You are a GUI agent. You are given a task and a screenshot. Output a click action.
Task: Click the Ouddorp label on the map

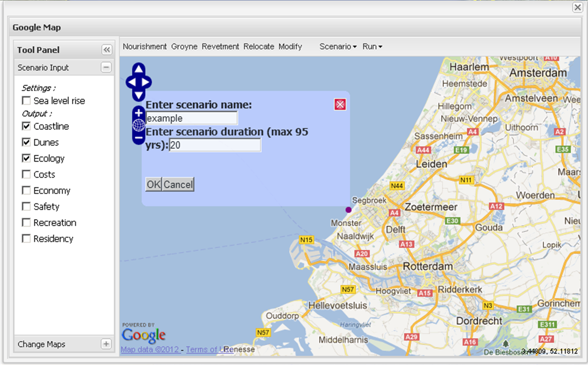click(x=283, y=316)
